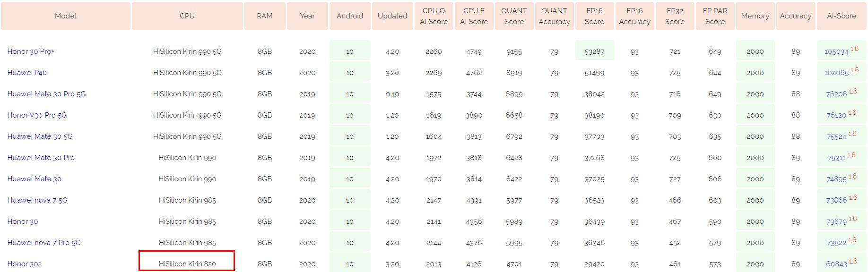Sort by the Model column header
The image size is (868, 272).
(x=66, y=16)
